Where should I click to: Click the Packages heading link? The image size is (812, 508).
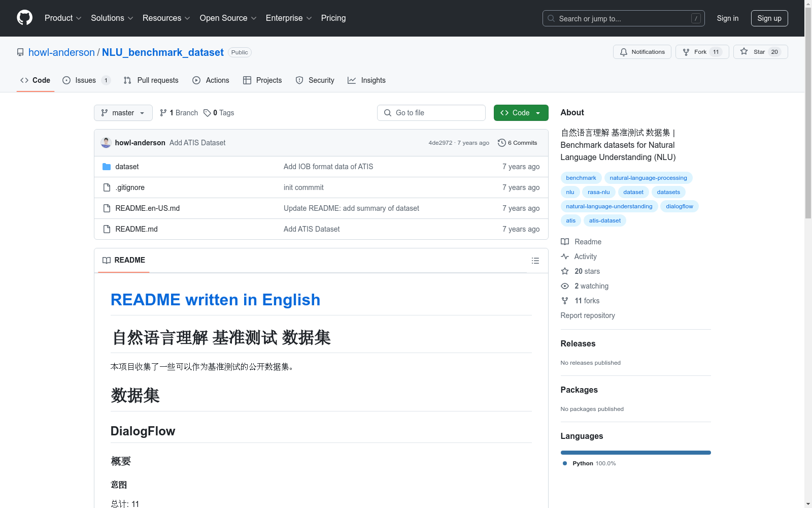(579, 390)
